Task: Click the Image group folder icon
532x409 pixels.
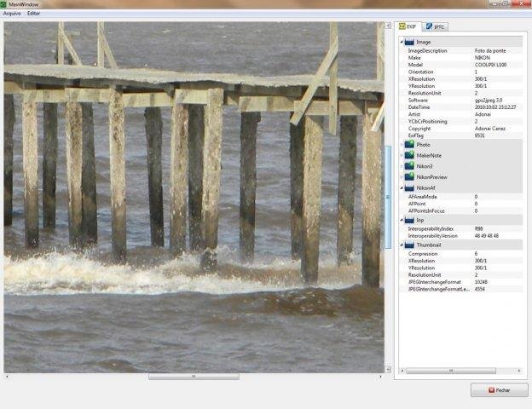Action: pyautogui.click(x=409, y=42)
